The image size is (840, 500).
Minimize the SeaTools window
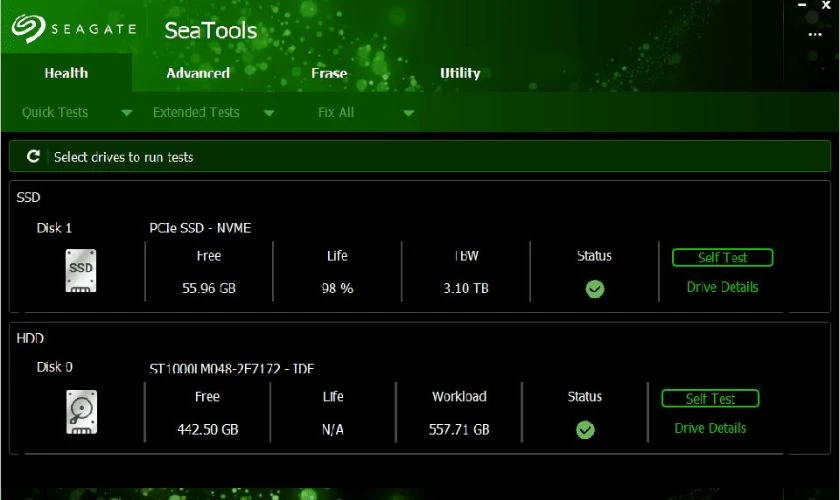[x=802, y=5]
